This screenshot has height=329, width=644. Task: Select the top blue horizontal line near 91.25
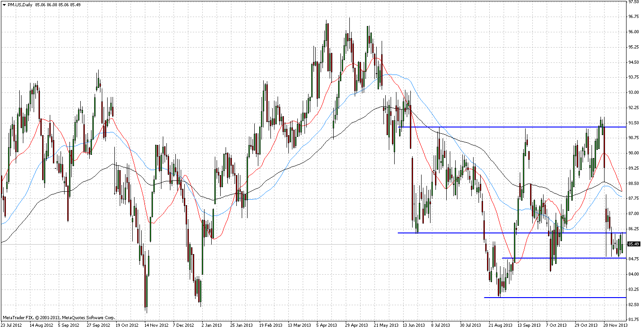tap(493, 127)
